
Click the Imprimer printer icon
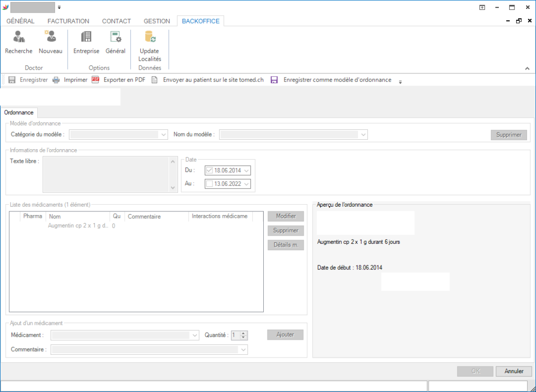coord(56,80)
